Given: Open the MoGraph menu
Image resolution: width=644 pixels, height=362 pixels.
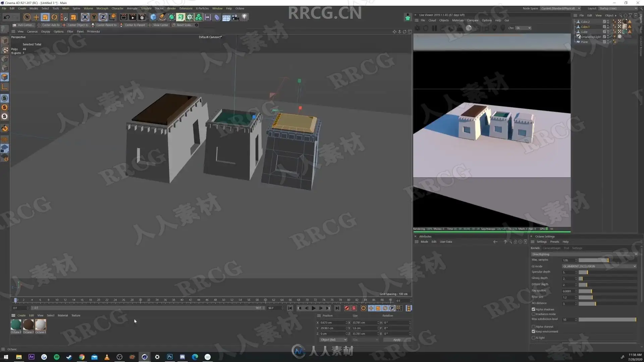Looking at the screenshot, I should point(102,8).
